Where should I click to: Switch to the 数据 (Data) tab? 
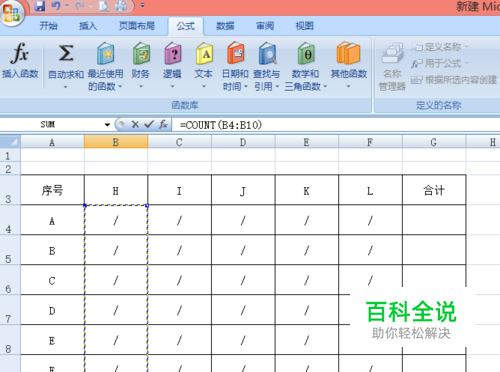point(225,26)
